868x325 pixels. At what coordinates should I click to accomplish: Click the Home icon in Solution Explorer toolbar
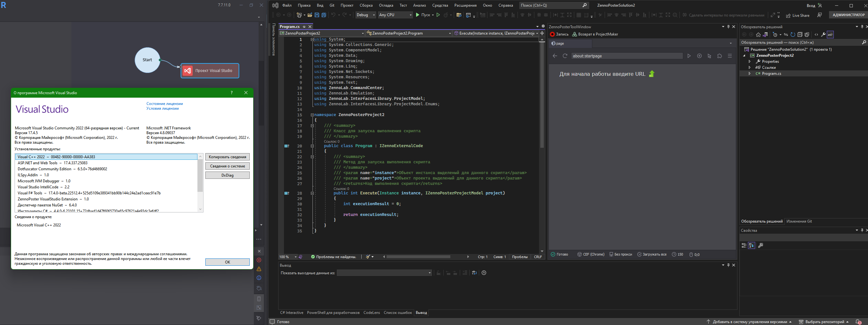point(758,34)
